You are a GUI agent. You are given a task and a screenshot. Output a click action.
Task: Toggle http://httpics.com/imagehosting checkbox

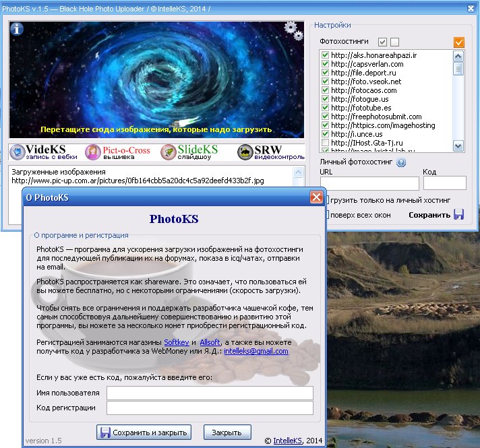pos(325,125)
